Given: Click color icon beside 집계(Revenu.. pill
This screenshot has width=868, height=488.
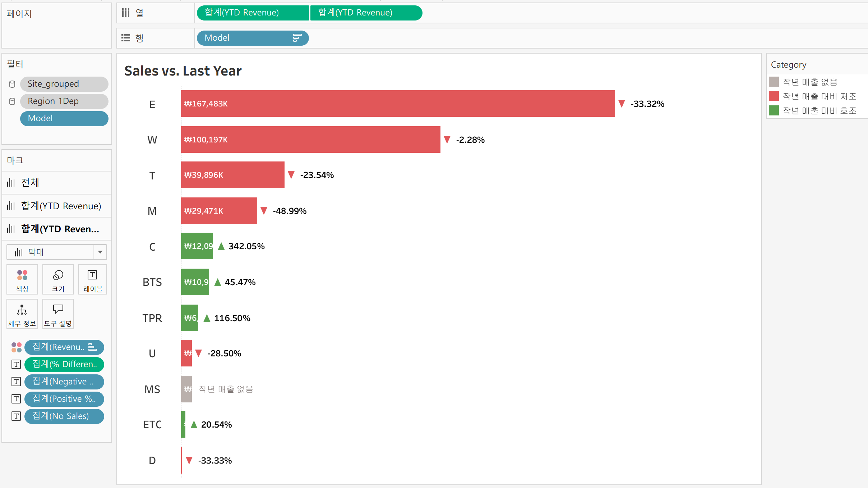Looking at the screenshot, I should pos(17,347).
